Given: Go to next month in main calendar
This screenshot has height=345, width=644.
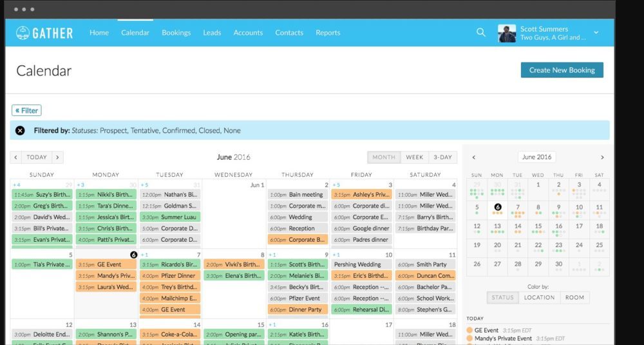Looking at the screenshot, I should click(x=57, y=157).
